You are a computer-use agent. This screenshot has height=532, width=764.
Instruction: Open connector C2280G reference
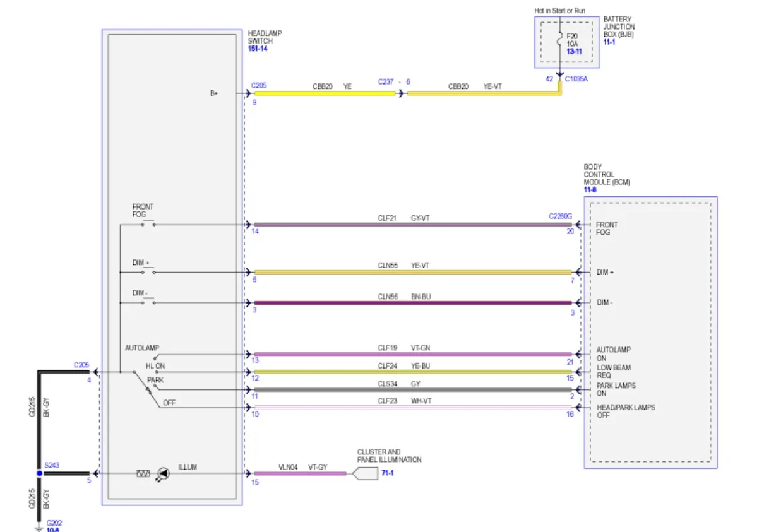point(560,216)
